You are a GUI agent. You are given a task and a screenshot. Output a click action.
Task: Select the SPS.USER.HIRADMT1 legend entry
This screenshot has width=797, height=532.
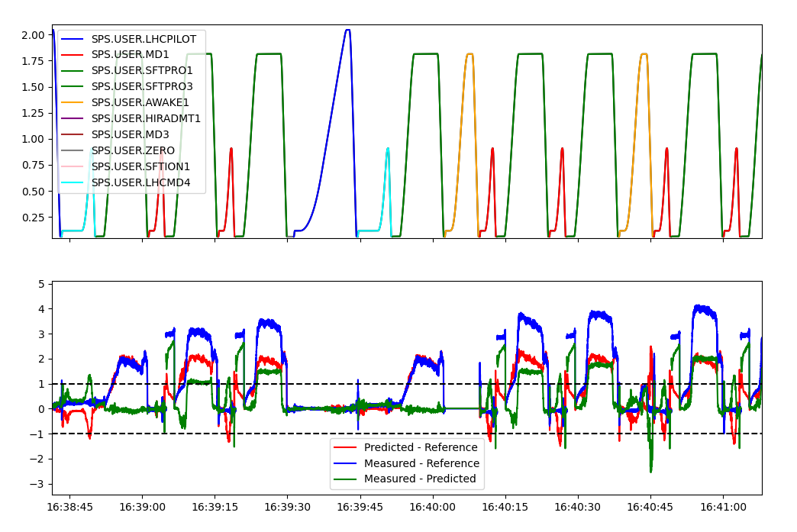coord(146,118)
